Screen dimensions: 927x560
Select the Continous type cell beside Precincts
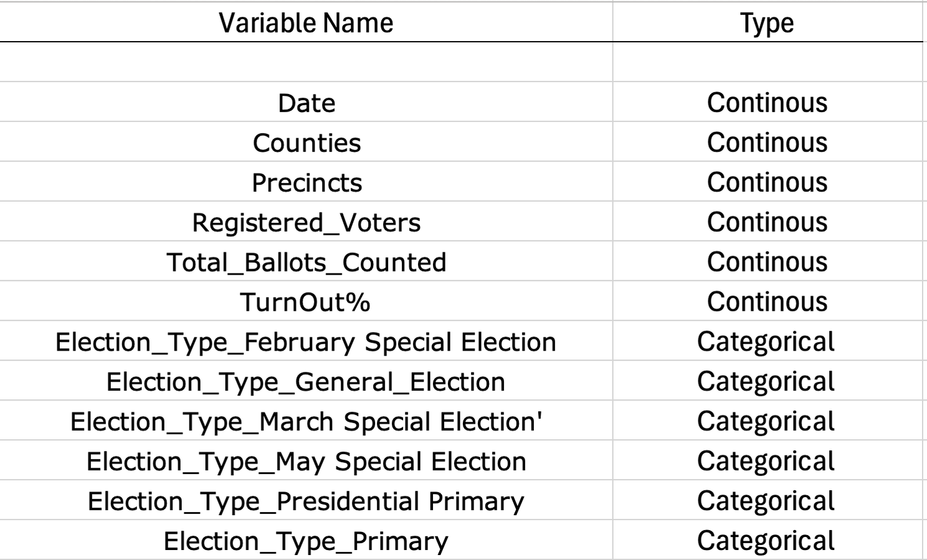coord(767,183)
